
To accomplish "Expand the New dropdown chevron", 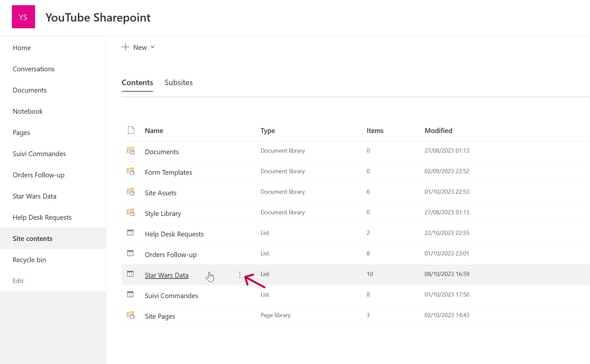I will pyautogui.click(x=153, y=47).
